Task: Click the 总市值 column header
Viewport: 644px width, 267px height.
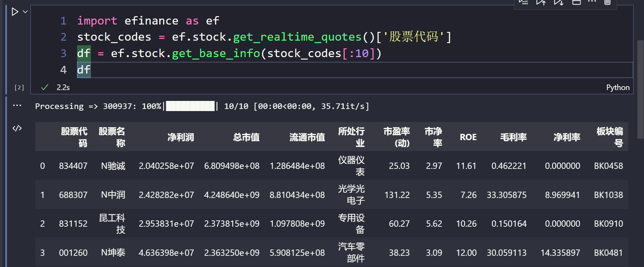Action: coord(246,137)
